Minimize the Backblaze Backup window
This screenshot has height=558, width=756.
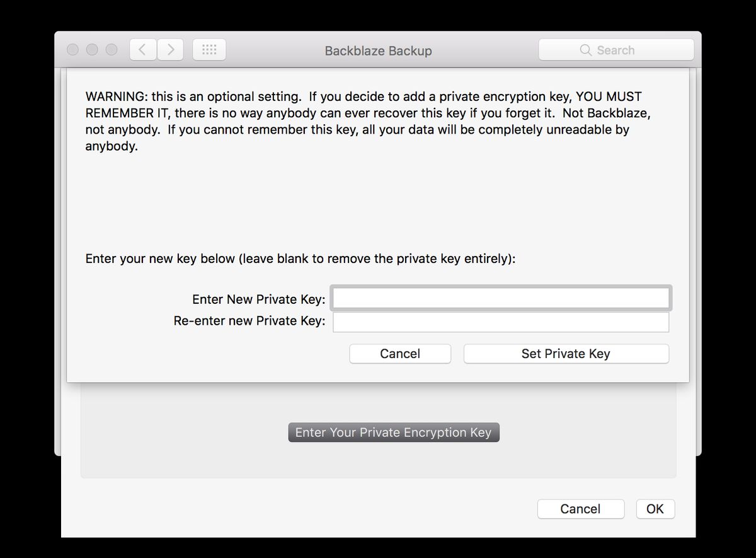[x=92, y=50]
